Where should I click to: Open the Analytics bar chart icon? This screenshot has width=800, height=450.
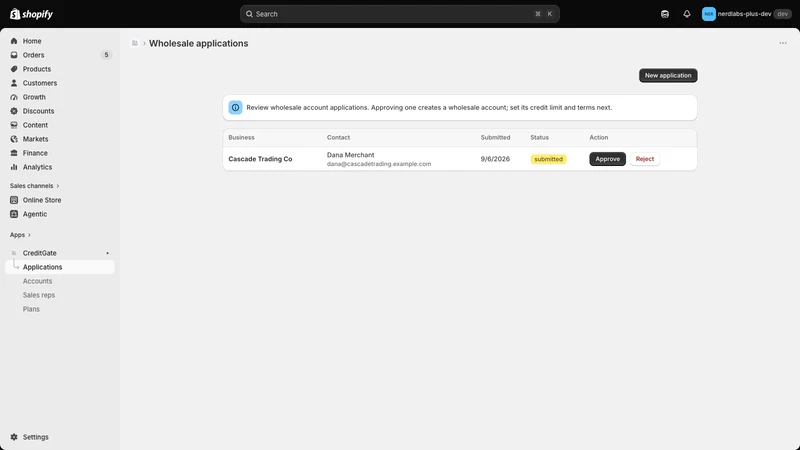14,167
